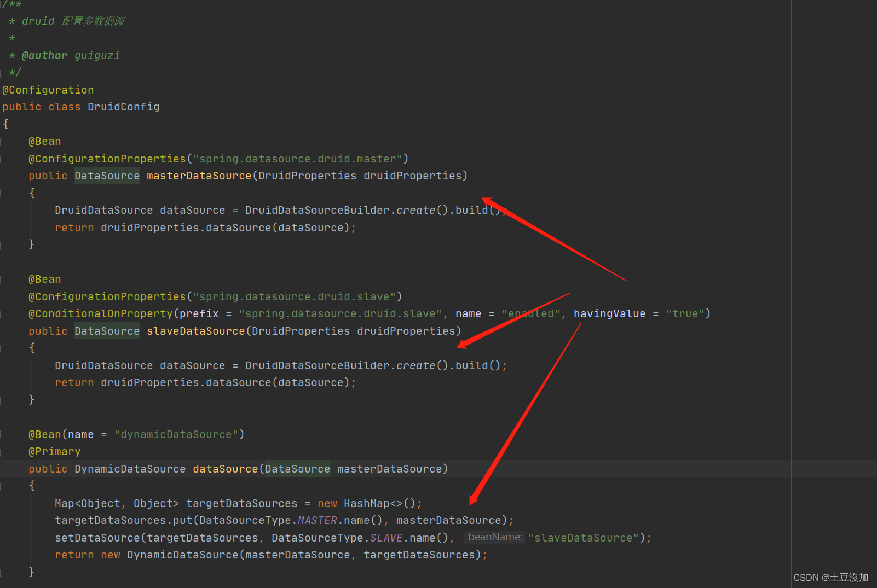The image size is (877, 588).
Task: Click highlighted DataSource return type of slaveDataSource
Action: tap(107, 331)
